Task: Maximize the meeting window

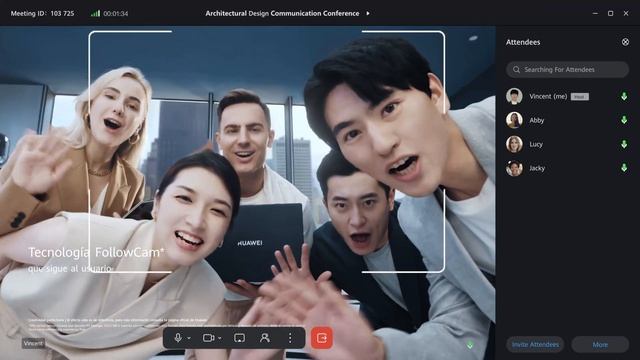Action: pyautogui.click(x=611, y=13)
